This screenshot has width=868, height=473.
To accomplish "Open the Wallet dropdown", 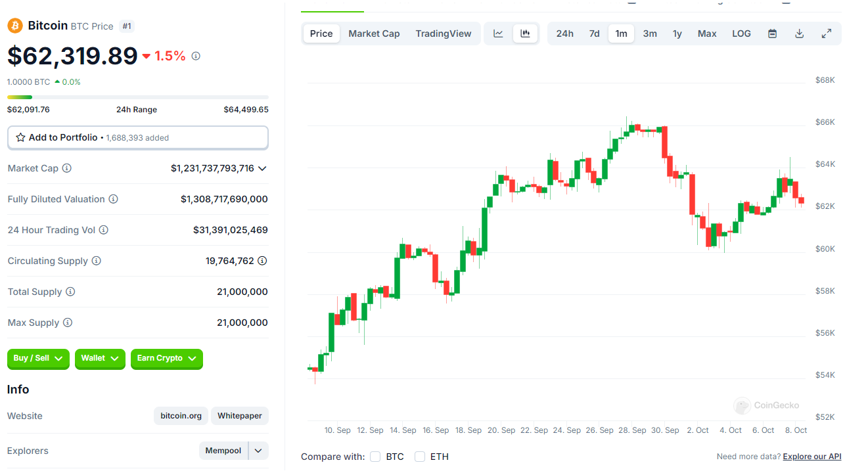I will 100,359.
